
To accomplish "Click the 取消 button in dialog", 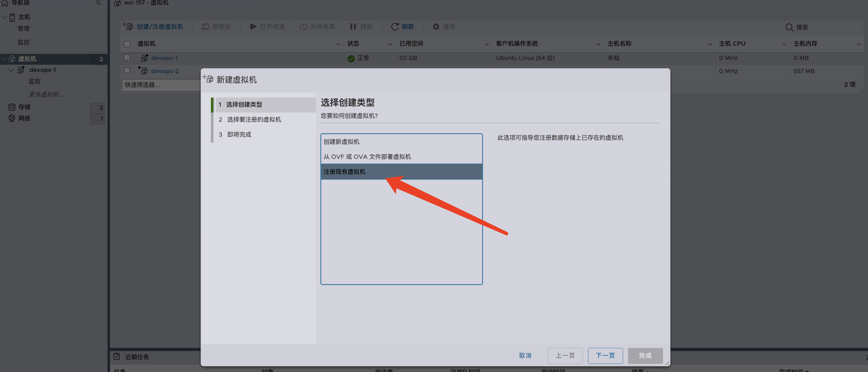I will pos(525,355).
